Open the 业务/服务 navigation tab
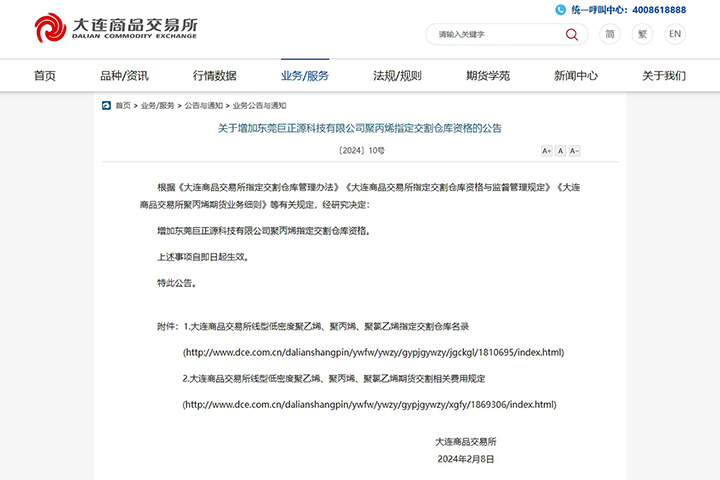The image size is (720, 480). [305, 75]
